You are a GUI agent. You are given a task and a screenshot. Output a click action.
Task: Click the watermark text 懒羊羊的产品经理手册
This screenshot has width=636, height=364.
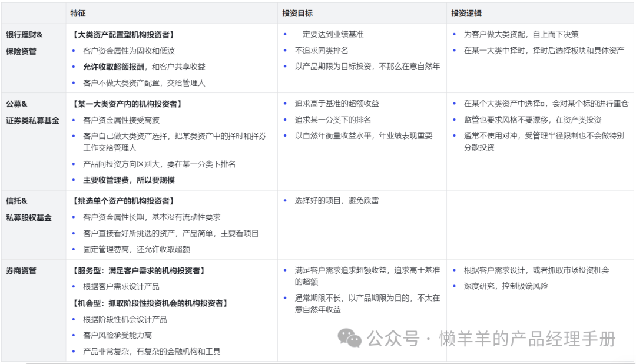click(527, 339)
